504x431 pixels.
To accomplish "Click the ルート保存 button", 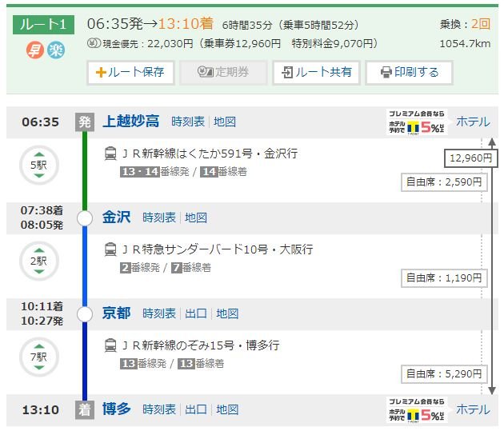I will tap(130, 72).
